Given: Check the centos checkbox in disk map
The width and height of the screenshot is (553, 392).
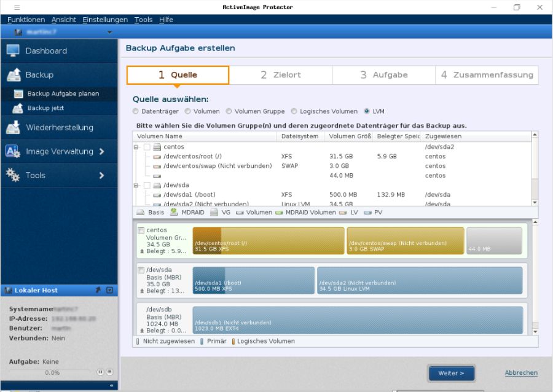Looking at the screenshot, I should tap(141, 230).
